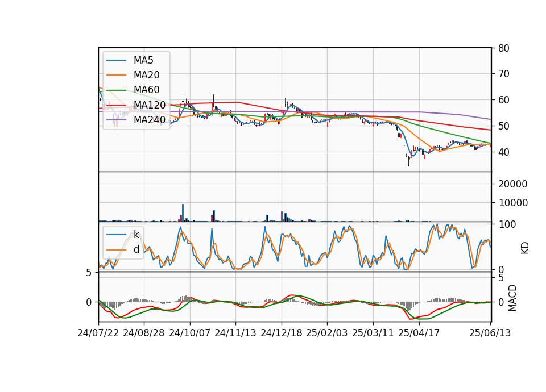
Task: Click the orange MA20 legend line sample
Action: [x=116, y=75]
